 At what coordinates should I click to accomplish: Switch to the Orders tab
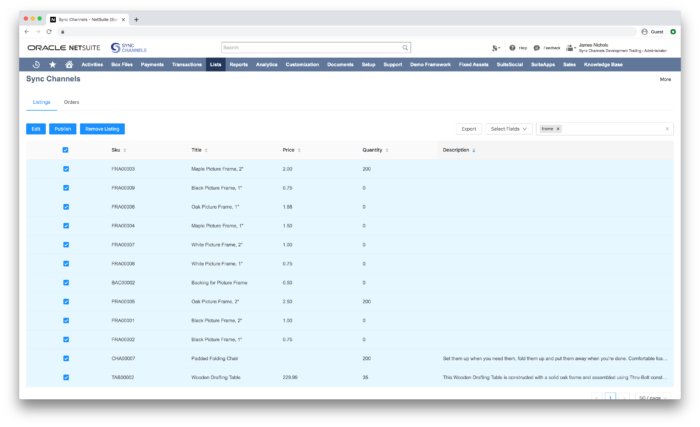point(71,102)
